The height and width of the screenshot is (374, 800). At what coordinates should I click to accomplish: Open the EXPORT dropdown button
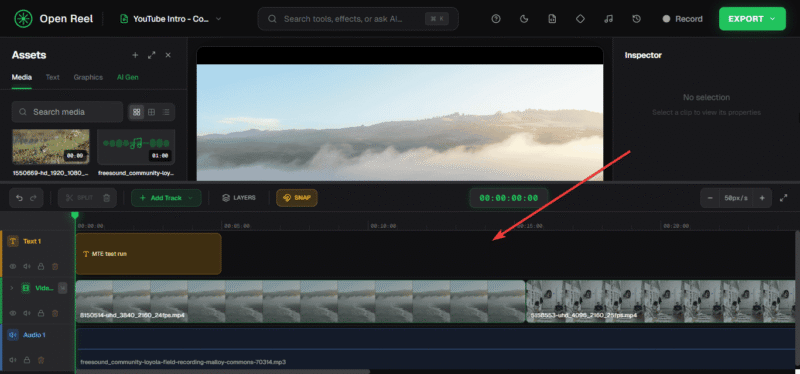click(x=752, y=19)
